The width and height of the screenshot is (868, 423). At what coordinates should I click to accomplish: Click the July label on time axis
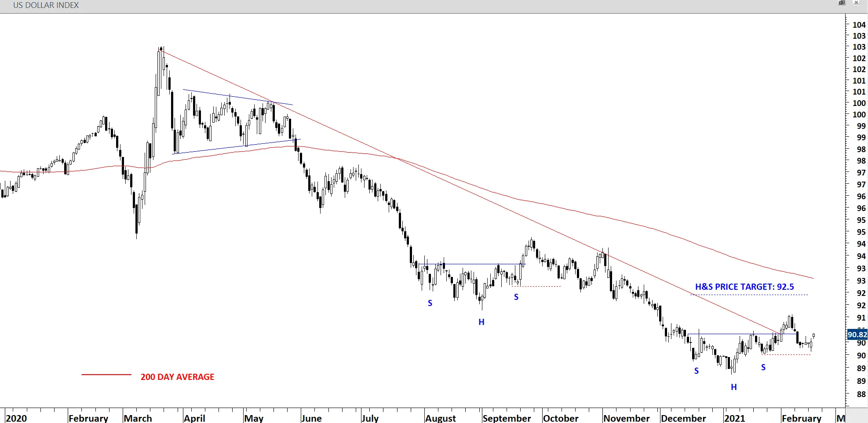point(370,418)
